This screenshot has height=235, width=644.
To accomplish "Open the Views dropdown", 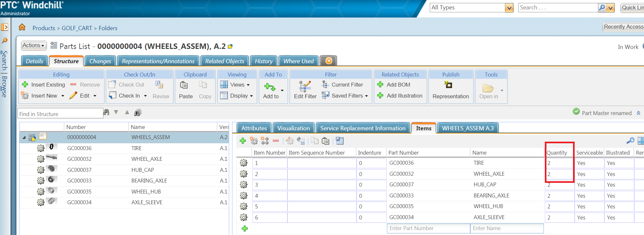I will pyautogui.click(x=235, y=85).
